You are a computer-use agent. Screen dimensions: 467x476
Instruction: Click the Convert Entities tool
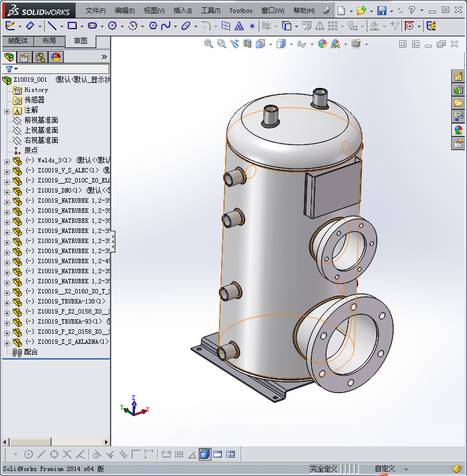tap(287, 26)
